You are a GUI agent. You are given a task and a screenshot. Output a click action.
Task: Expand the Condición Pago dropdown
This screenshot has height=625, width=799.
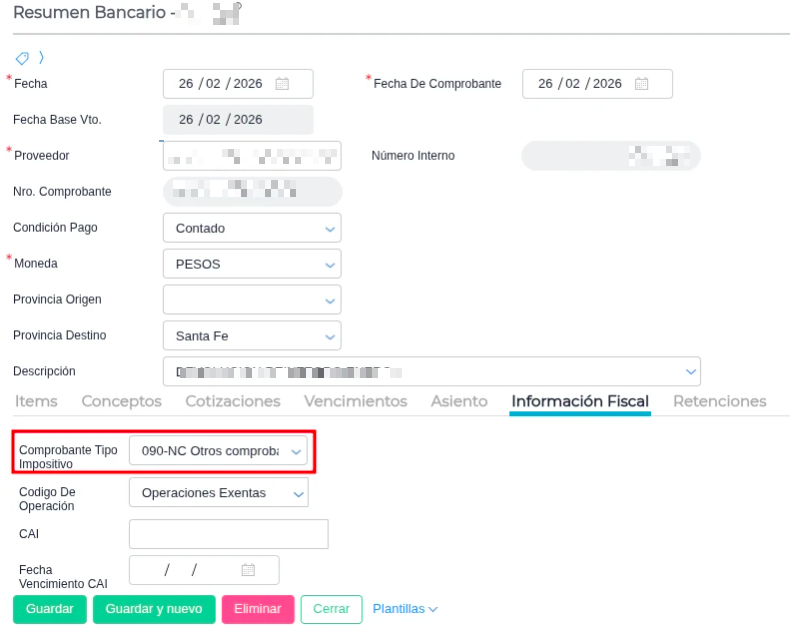tap(252, 228)
